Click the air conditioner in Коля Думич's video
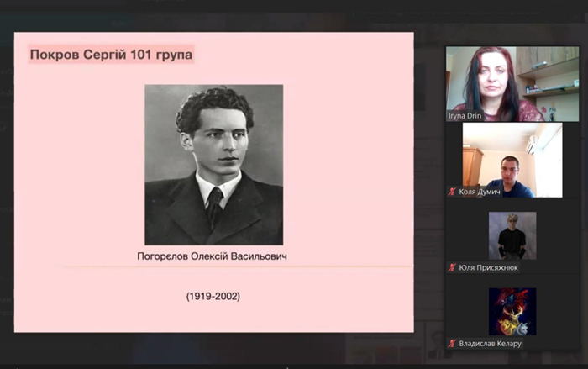 click(531, 145)
